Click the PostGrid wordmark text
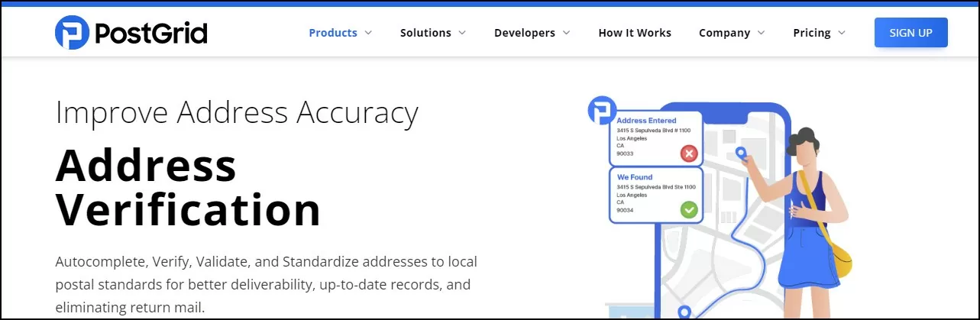Screen dimensions: 980x320 150,34
